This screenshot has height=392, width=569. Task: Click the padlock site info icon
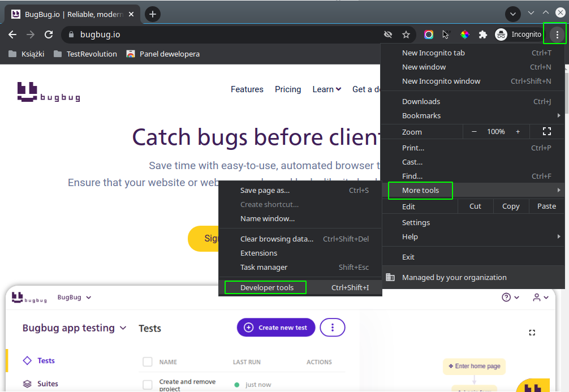pos(71,35)
